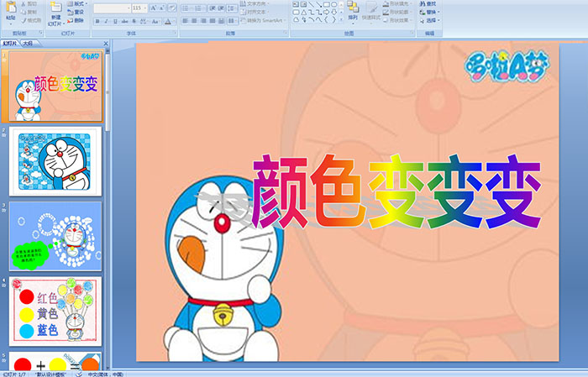Open the Columns dropdown in paragraph group
This screenshot has height=377, width=588.
point(233,21)
